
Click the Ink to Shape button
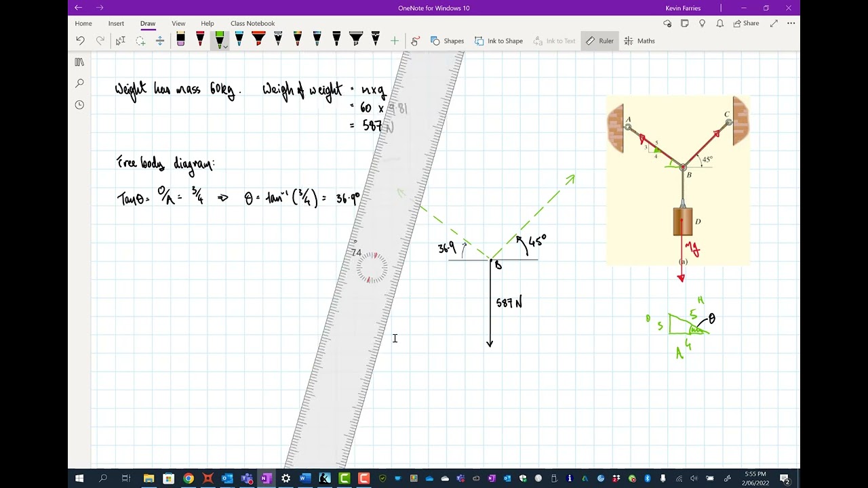[498, 41]
